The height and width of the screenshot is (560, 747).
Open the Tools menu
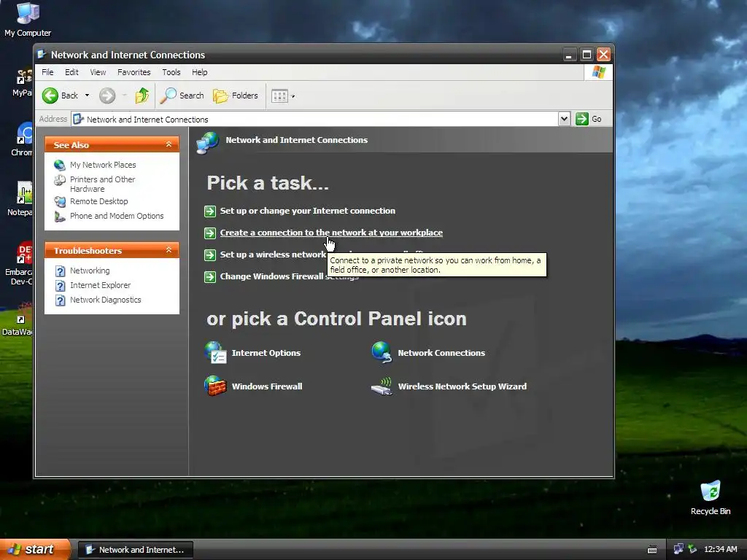pyautogui.click(x=171, y=72)
